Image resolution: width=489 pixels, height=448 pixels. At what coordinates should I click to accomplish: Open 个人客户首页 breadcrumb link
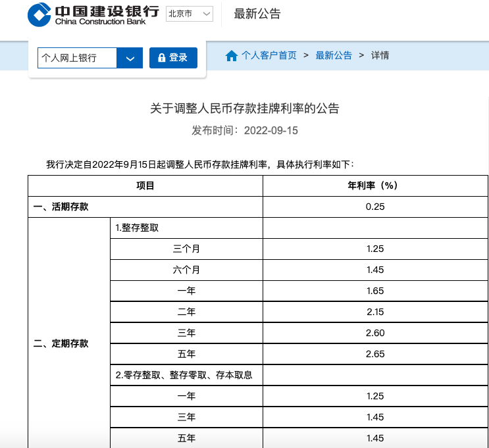pyautogui.click(x=269, y=55)
